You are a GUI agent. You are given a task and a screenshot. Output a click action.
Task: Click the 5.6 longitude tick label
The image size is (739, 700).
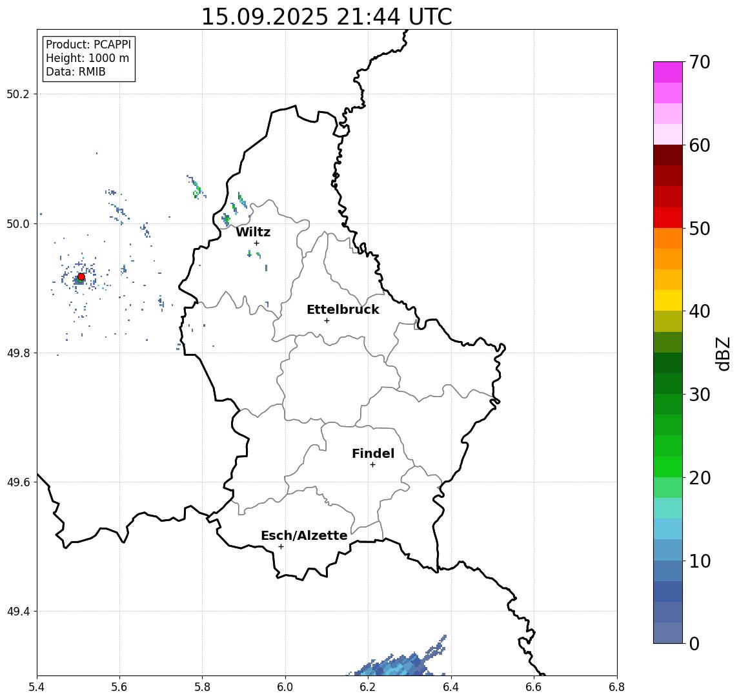point(119,687)
